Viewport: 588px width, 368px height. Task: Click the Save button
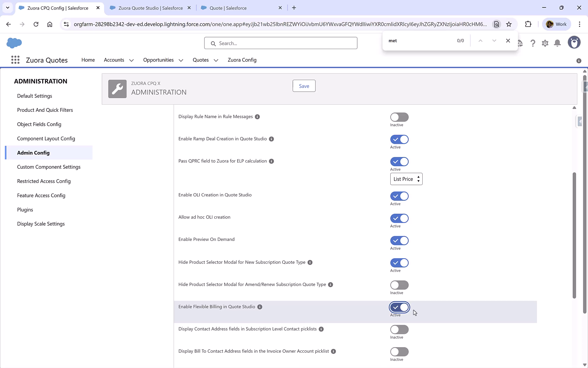point(304,86)
